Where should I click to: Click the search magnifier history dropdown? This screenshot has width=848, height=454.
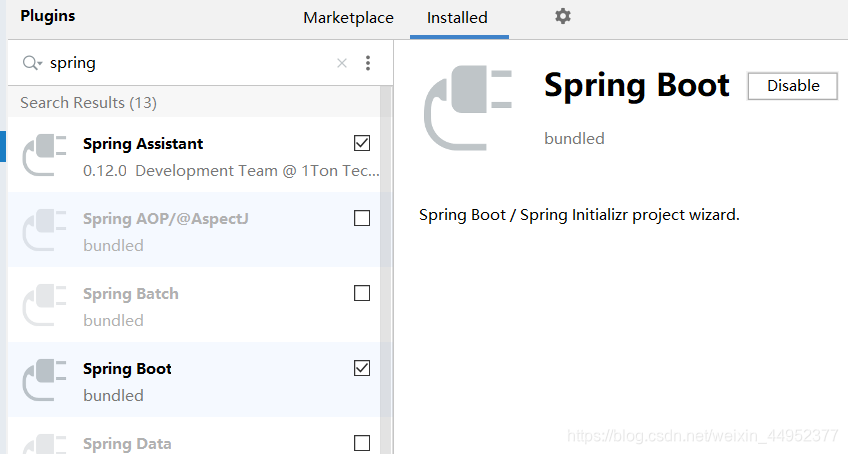tap(32, 63)
